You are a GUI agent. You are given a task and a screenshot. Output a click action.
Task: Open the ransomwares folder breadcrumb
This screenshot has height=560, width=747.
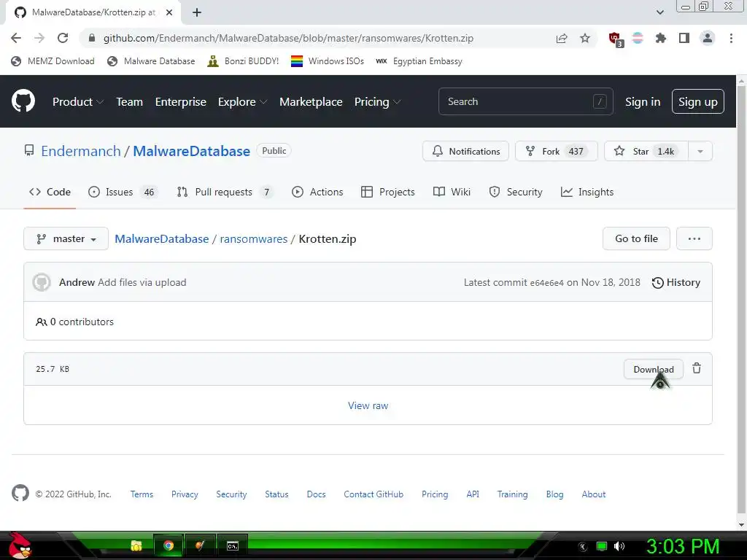pos(253,238)
